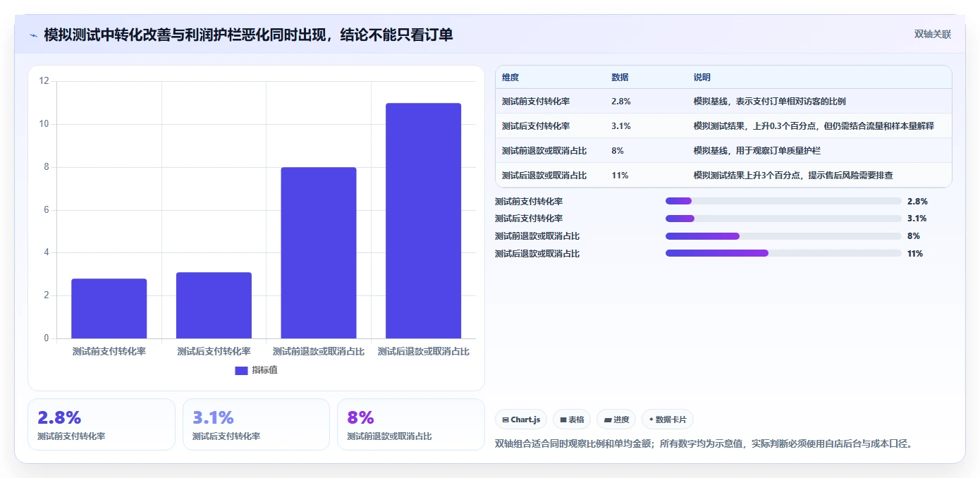Click the footnote text starting 双轴组合适合
Screen dimensions: 980x478
705,444
